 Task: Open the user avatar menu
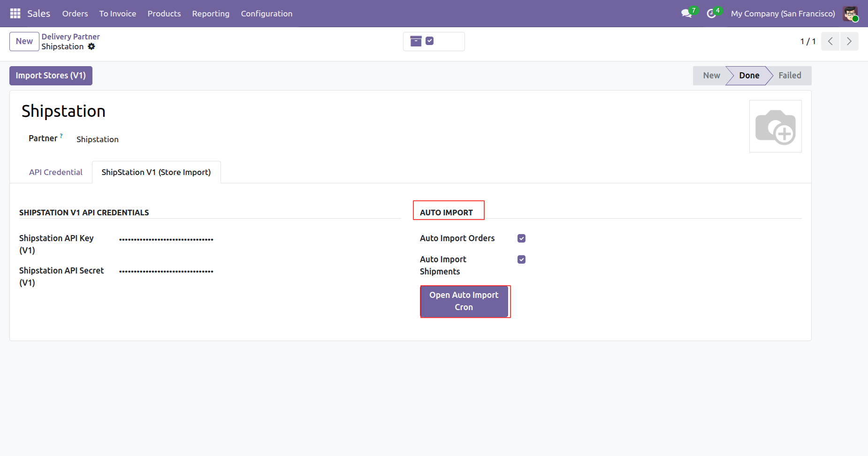coord(850,14)
